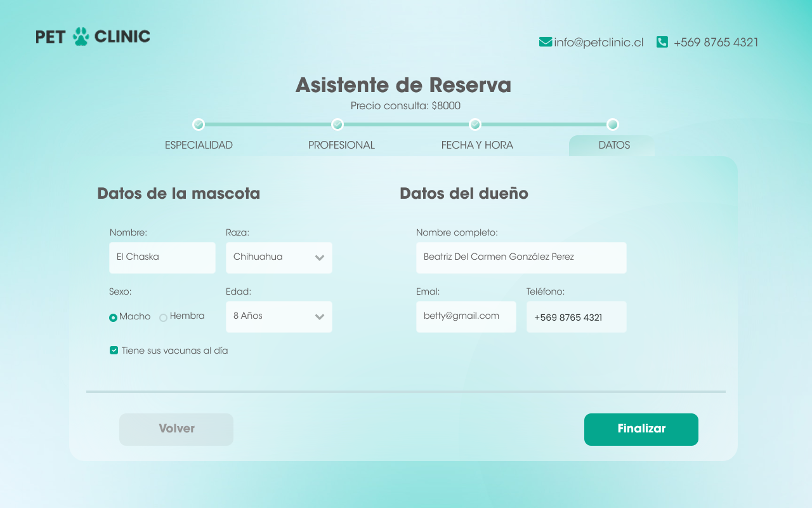Select the DATOS tab

(x=613, y=145)
